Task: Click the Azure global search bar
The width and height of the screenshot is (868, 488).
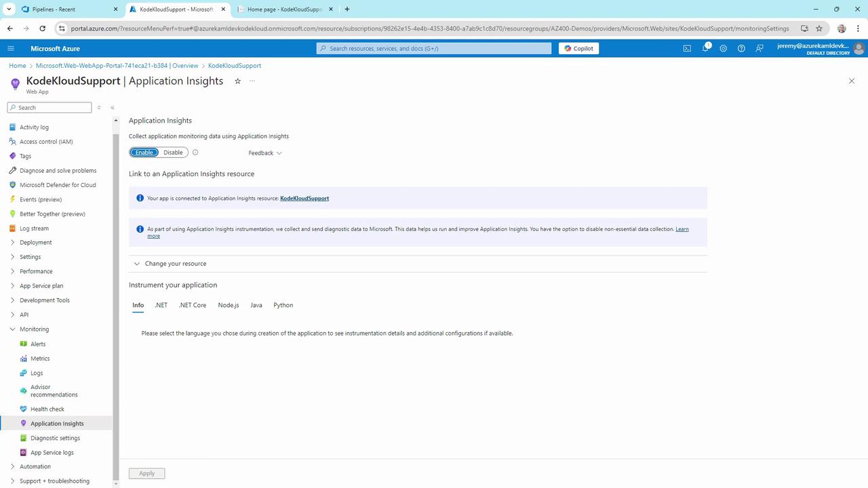Action: 434,49
